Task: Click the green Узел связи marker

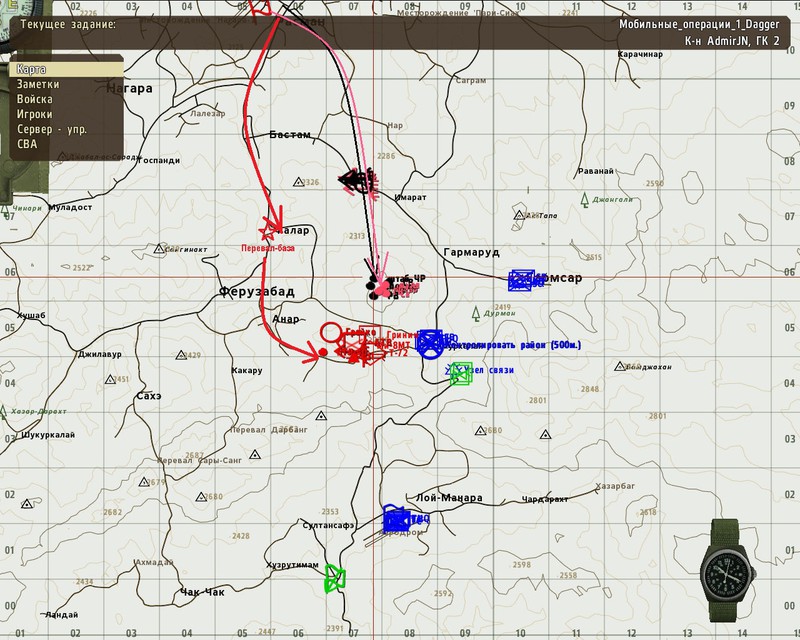Action: point(460,373)
